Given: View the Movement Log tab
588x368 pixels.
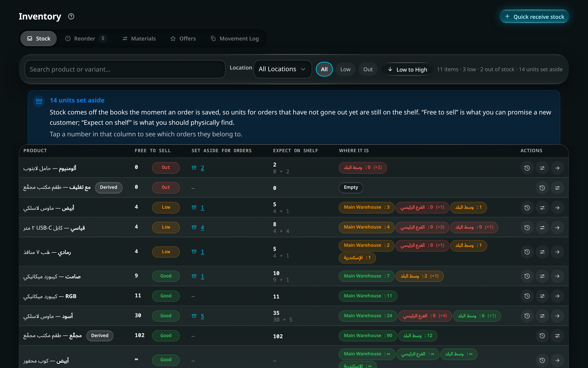Looking at the screenshot, I should click(235, 38).
